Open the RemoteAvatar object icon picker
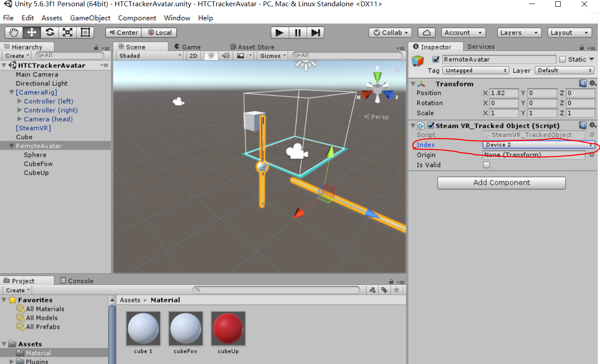Image resolution: width=600 pixels, height=364 pixels. click(418, 62)
